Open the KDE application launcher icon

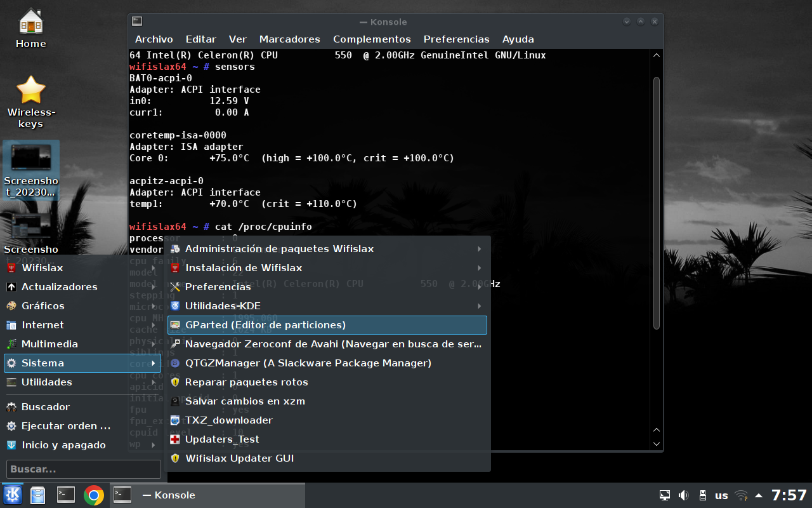pos(13,495)
